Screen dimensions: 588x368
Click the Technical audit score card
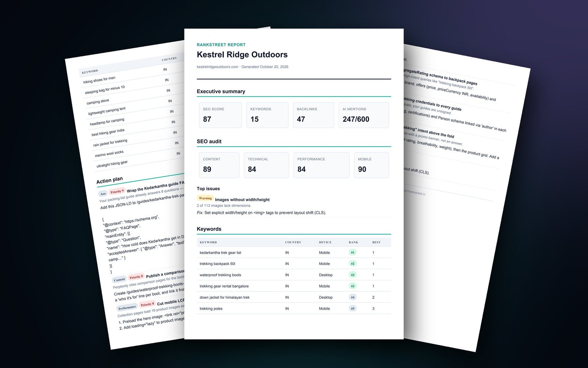coord(266,165)
